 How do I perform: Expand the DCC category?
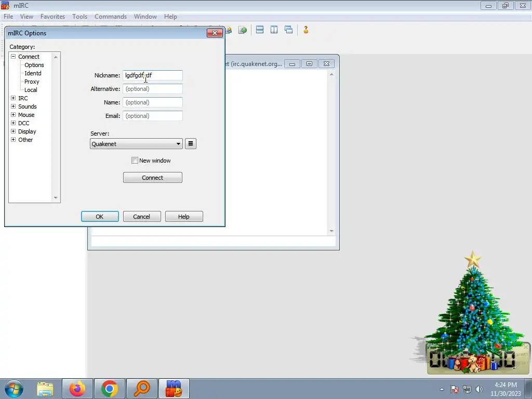(x=13, y=123)
